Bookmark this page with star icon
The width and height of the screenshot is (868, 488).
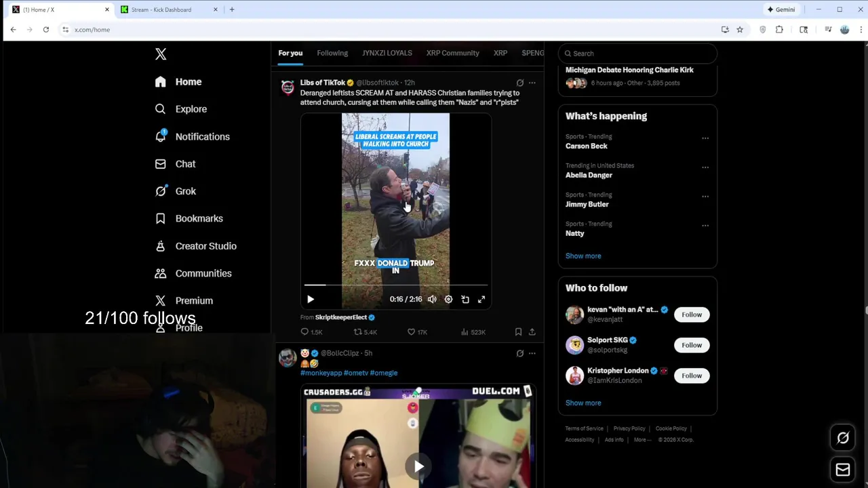pos(740,30)
